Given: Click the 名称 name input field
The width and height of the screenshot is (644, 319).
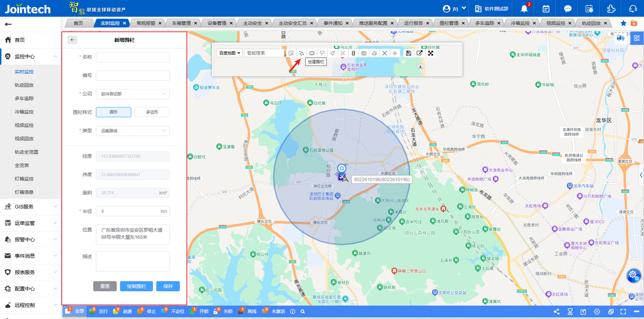Looking at the screenshot, I should (133, 57).
